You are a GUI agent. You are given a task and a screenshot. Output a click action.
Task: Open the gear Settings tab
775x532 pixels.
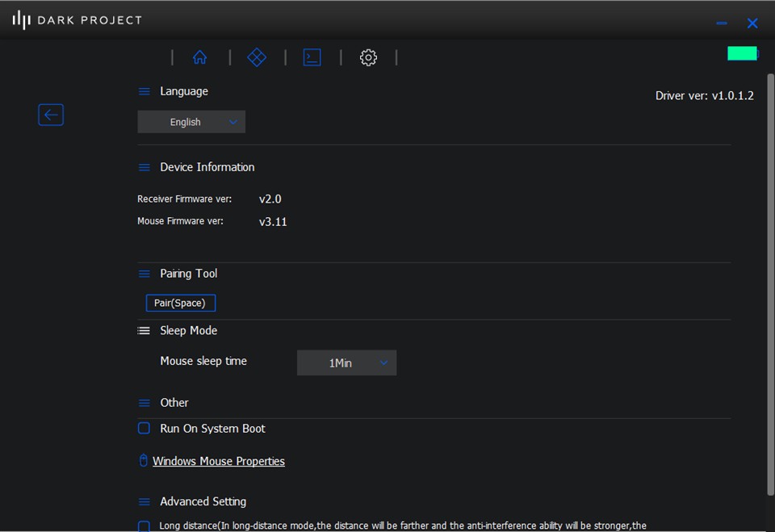[x=368, y=57]
